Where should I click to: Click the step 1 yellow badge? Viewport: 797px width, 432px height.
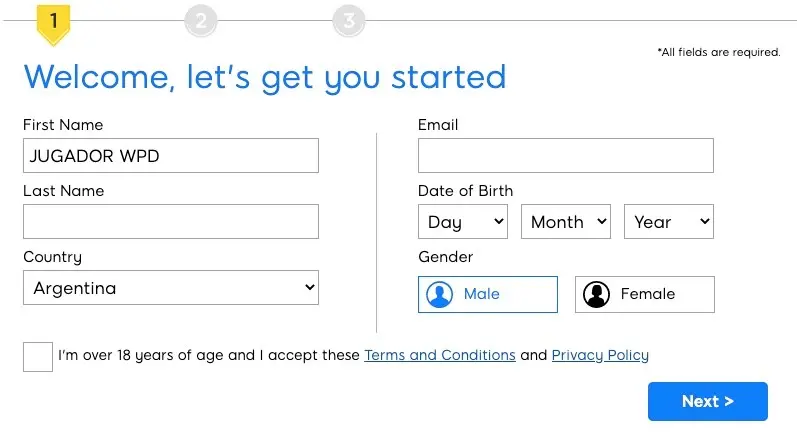[53, 21]
